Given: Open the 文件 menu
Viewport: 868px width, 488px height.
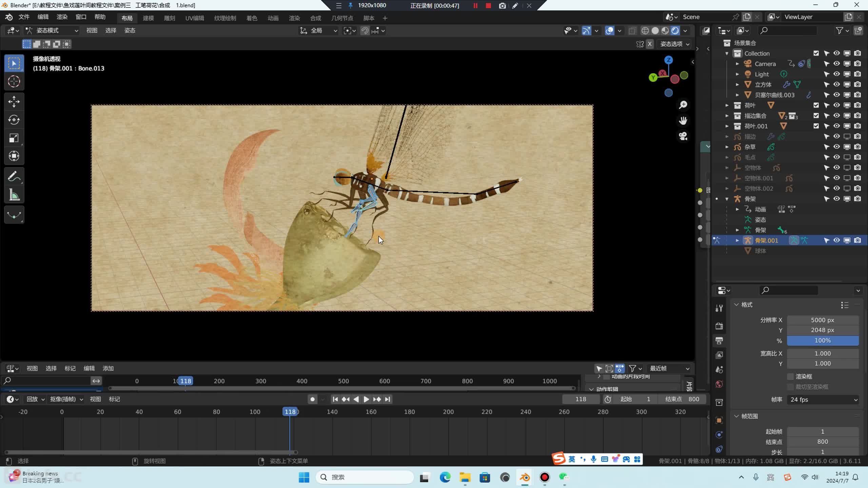Looking at the screenshot, I should point(24,17).
